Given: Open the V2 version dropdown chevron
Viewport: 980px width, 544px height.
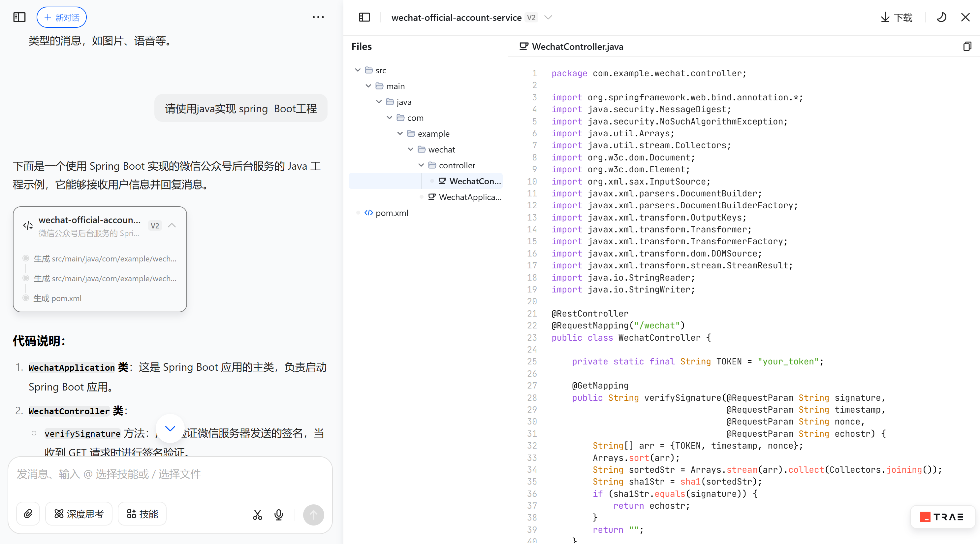Looking at the screenshot, I should pyautogui.click(x=548, y=17).
